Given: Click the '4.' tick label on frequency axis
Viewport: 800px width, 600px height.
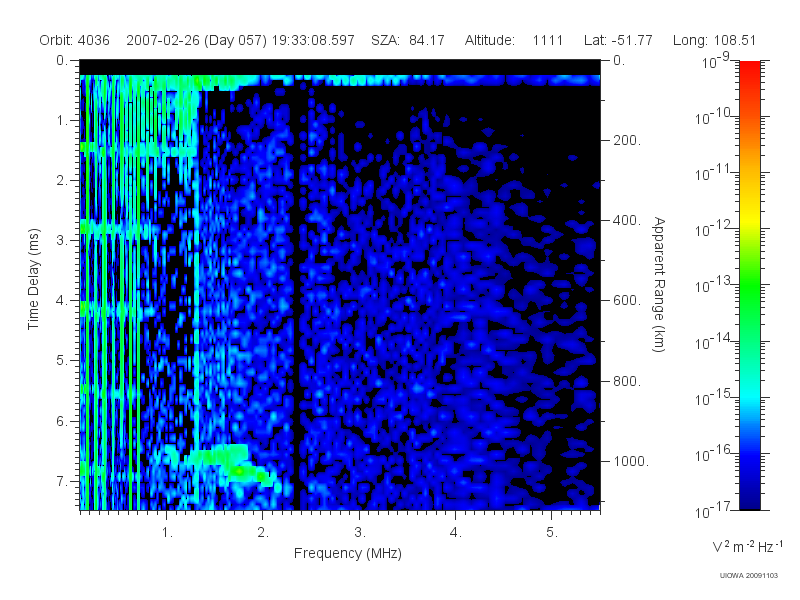Looking at the screenshot, I should [x=456, y=533].
